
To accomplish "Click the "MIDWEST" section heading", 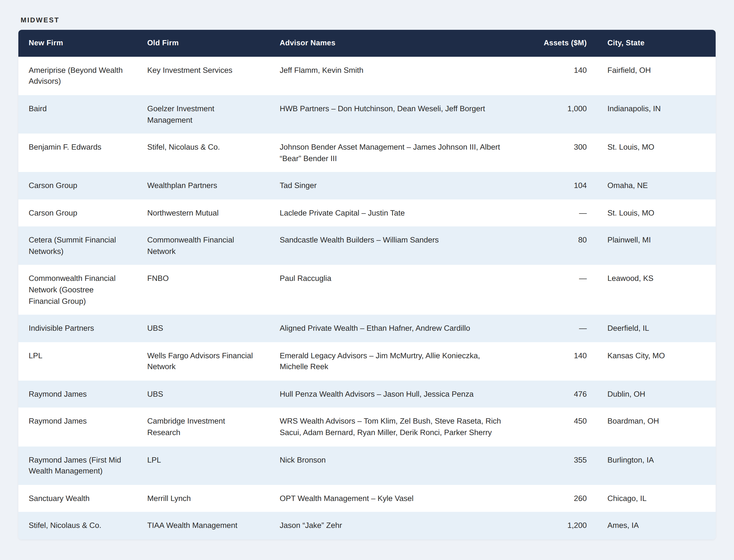I will [40, 20].
